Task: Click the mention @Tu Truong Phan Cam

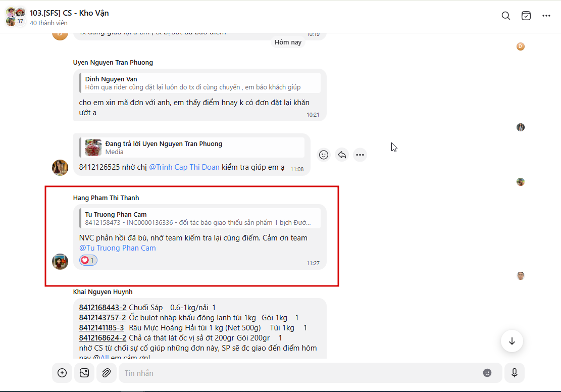Action: click(117, 248)
